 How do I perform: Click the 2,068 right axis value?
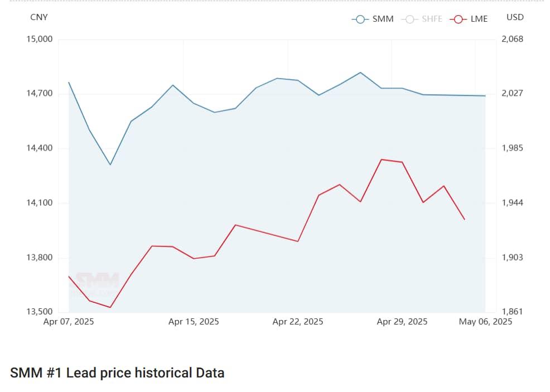coord(513,39)
